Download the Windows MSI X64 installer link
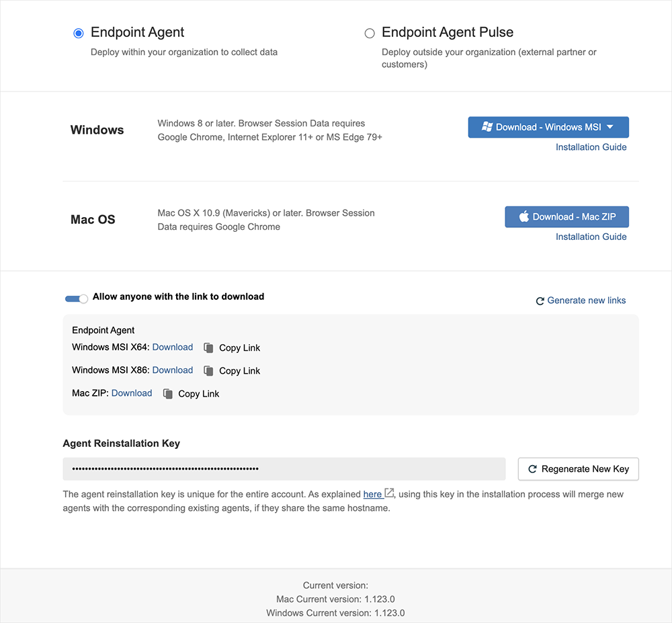This screenshot has width=672, height=623. [173, 347]
